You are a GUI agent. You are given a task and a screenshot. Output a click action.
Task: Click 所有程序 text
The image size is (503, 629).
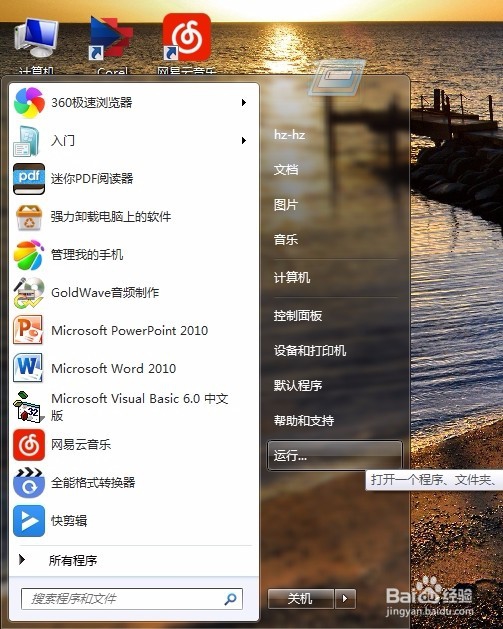click(73, 560)
